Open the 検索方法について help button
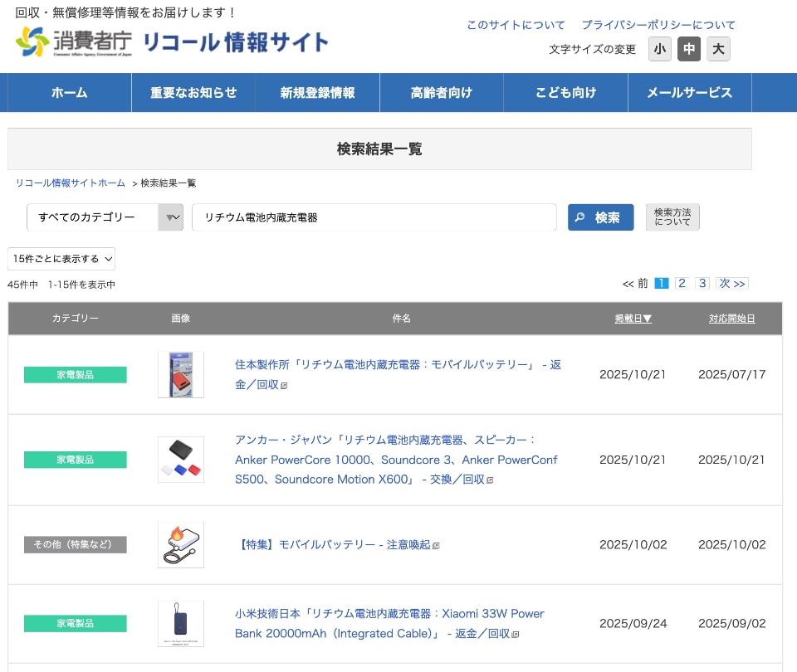Image resolution: width=797 pixels, height=672 pixels. click(x=672, y=217)
